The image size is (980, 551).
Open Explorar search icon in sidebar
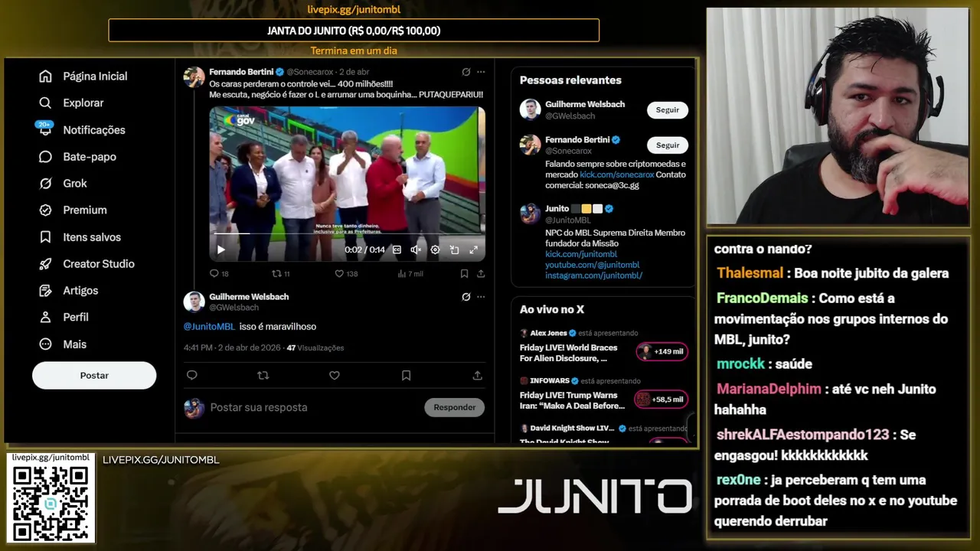pos(45,103)
